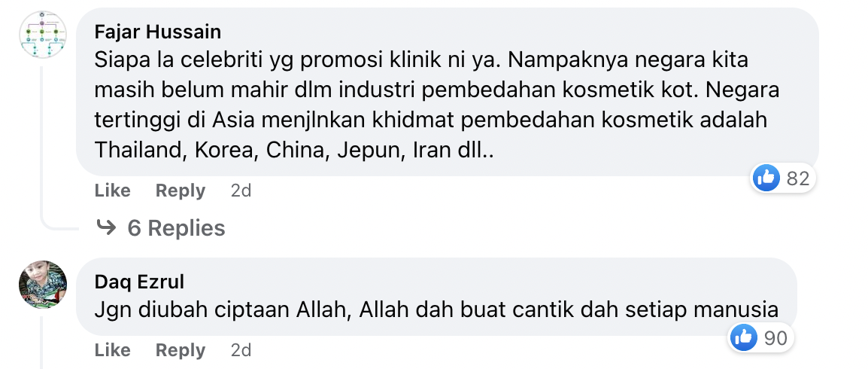The image size is (868, 369).
Task: Click the 2d timestamp on Fajar Hussain's comment
Action: [x=241, y=191]
